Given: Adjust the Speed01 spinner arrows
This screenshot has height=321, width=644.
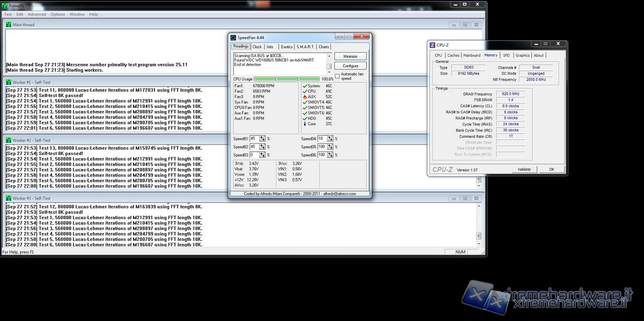Looking at the screenshot, I should point(262,138).
